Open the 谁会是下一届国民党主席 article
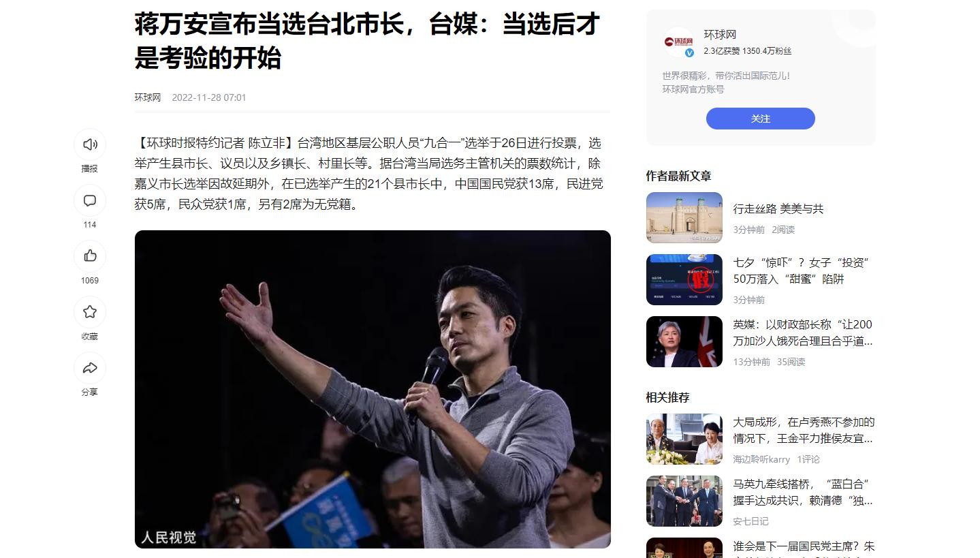Screen dimensions: 980x558 coord(804,548)
